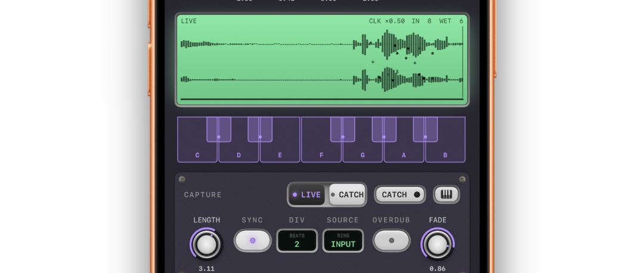The image size is (644, 273).
Task: Click the CLK ×0.50 readout
Action: [x=386, y=21]
